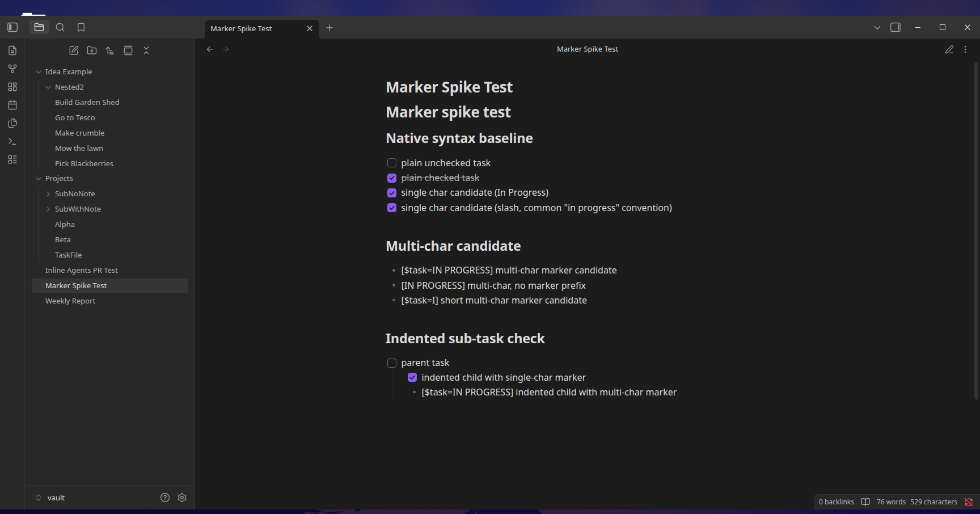Open templates ribbon icon
980x514 pixels.
12,123
